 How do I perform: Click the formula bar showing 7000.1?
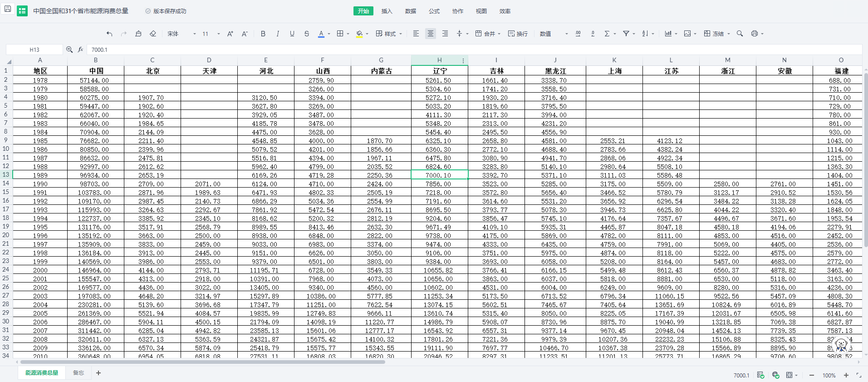pos(474,50)
